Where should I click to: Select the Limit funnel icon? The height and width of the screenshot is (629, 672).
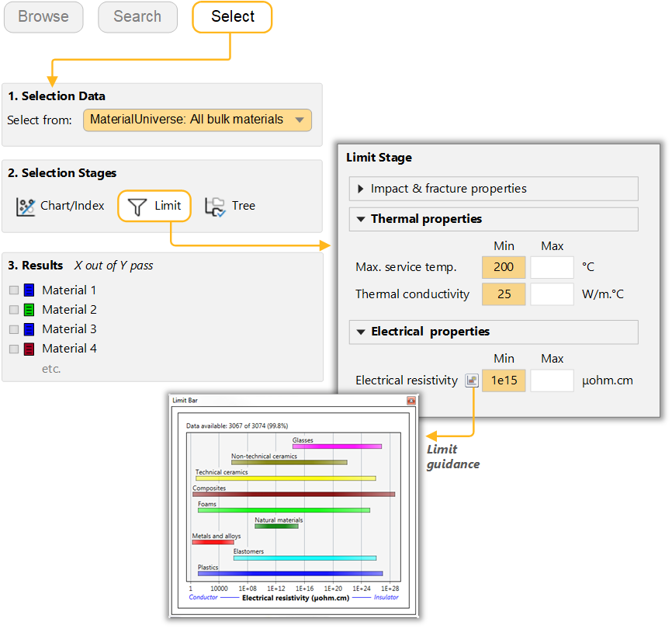(x=137, y=207)
